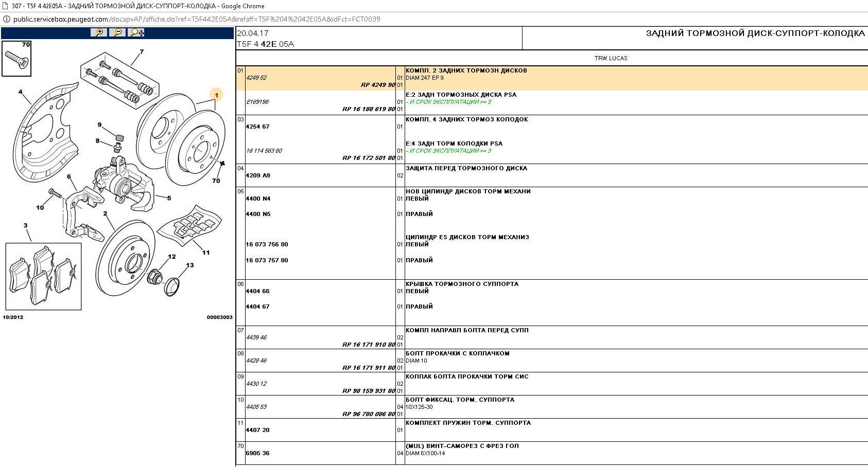Image resolution: width=868 pixels, height=467 pixels.
Task: Select the 10X125-30 bolt dimension text
Action: click(x=419, y=407)
